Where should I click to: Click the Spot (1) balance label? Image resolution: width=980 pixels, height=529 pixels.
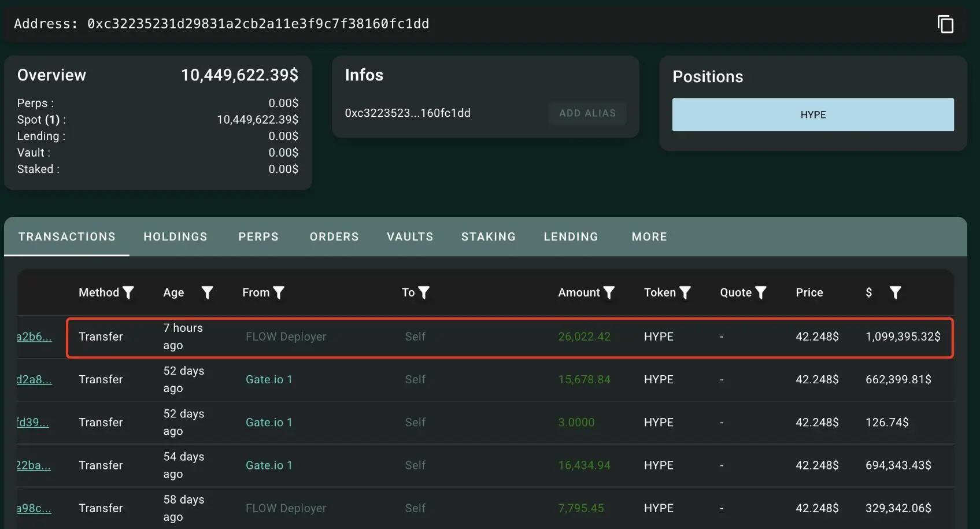tap(42, 120)
